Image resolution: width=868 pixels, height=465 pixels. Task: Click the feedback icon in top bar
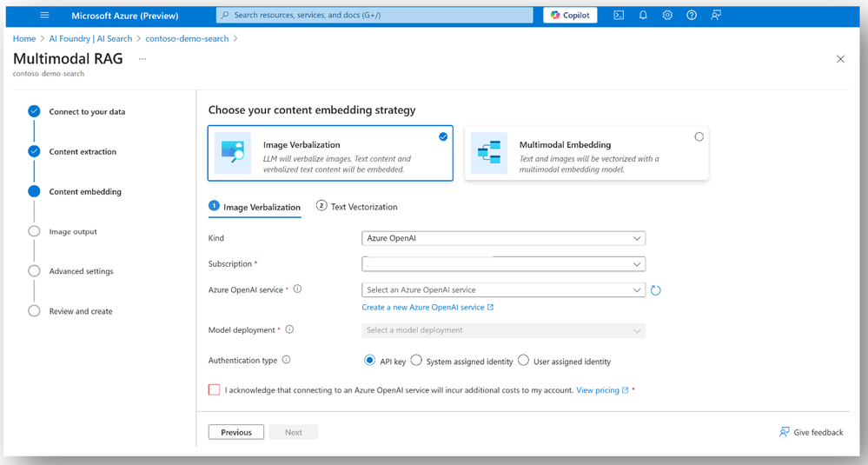(716, 15)
